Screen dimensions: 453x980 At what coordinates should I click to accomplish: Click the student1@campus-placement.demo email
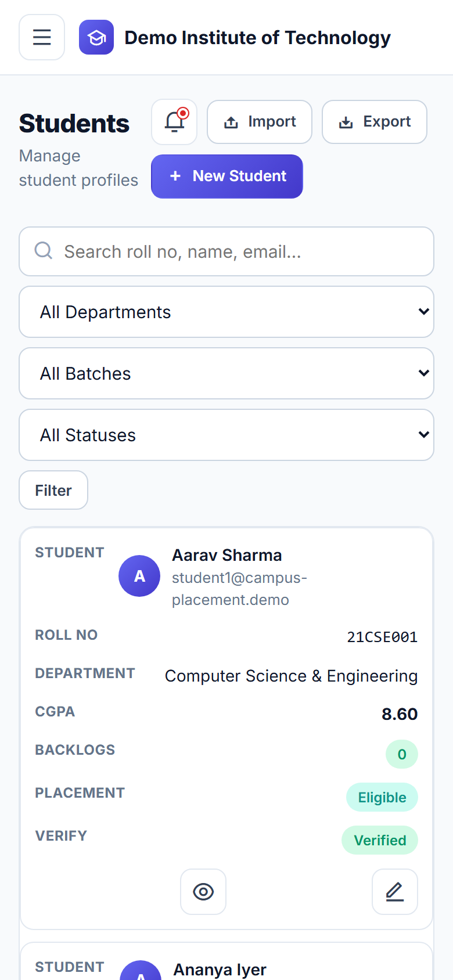point(239,589)
